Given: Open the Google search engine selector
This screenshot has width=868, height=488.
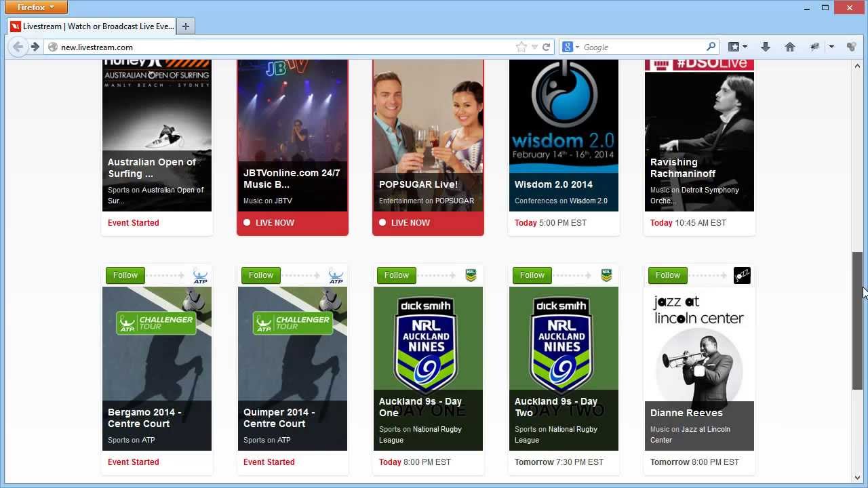Looking at the screenshot, I should tap(570, 47).
